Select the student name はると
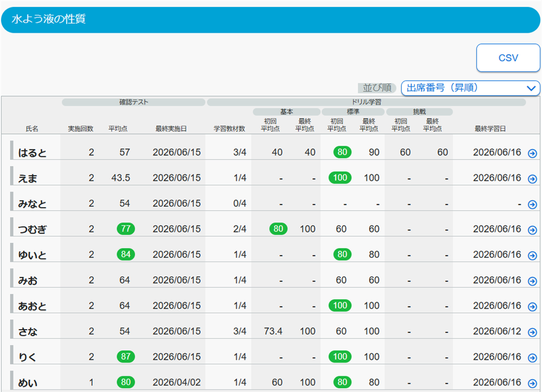 [32, 153]
